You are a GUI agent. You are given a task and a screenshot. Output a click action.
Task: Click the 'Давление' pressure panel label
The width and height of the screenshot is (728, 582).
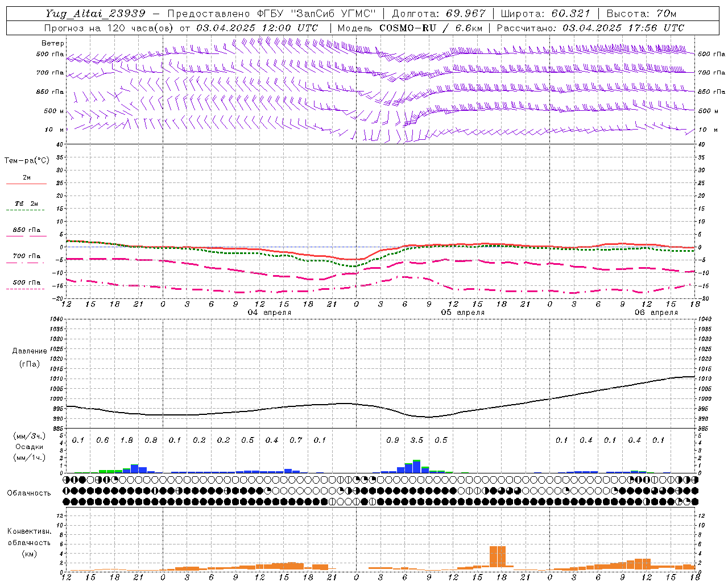(x=30, y=351)
